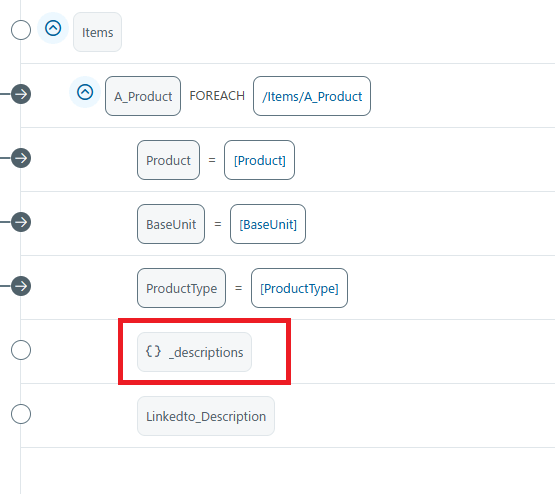
Task: Open the /Items/A_Product source path
Action: [x=312, y=96]
